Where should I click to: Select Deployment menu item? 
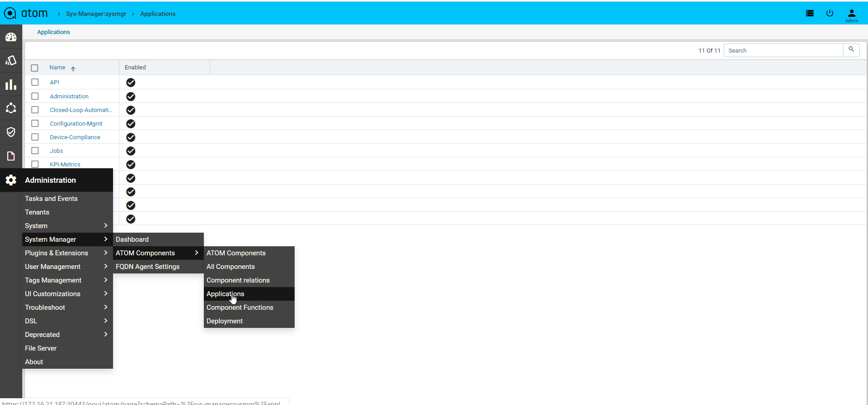pos(249,321)
